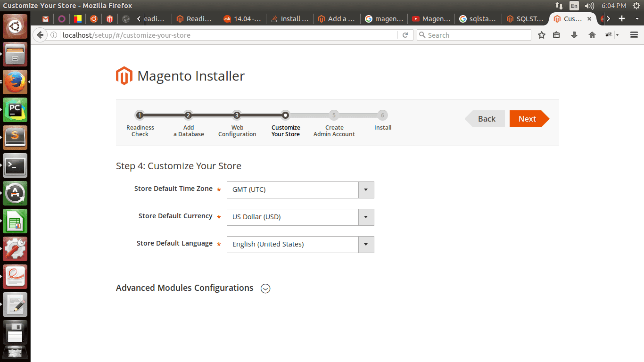644x362 pixels.
Task: Open the Firefox hamburger menu
Action: 634,35
